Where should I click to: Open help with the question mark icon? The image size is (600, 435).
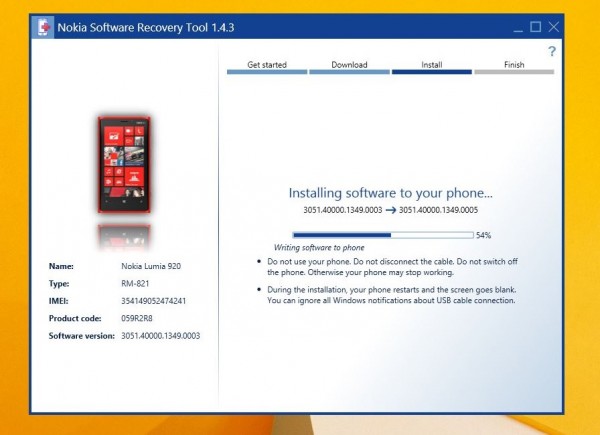(551, 51)
